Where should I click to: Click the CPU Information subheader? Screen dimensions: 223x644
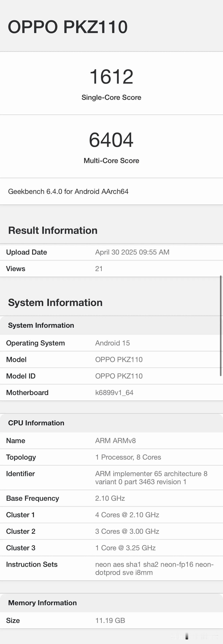click(36, 423)
